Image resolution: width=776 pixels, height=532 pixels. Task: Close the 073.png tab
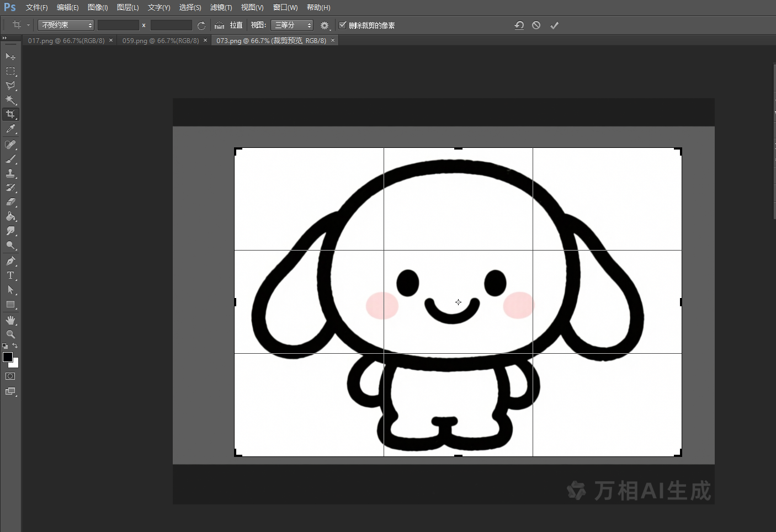pos(333,40)
